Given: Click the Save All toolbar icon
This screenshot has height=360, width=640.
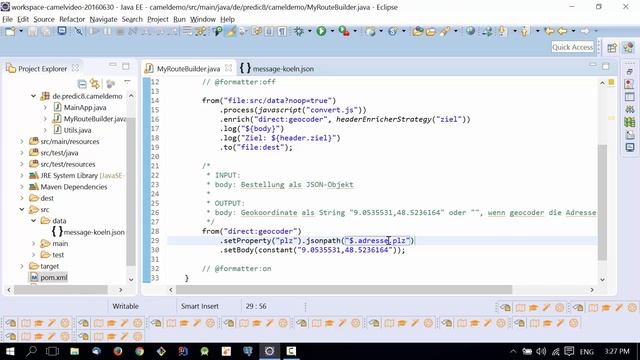Looking at the screenshot, I should click(x=46, y=31).
